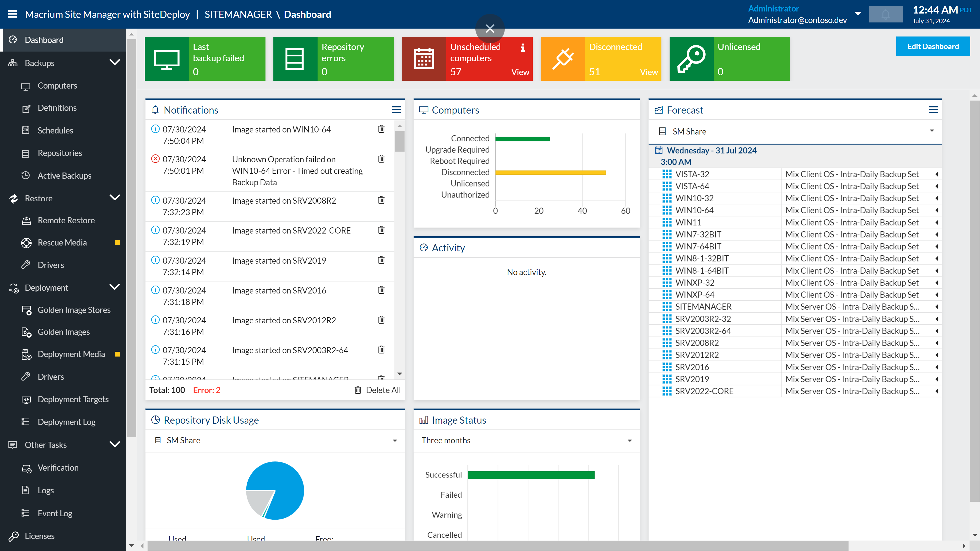Switch to the Dashboard view
980x551 pixels.
(44, 40)
